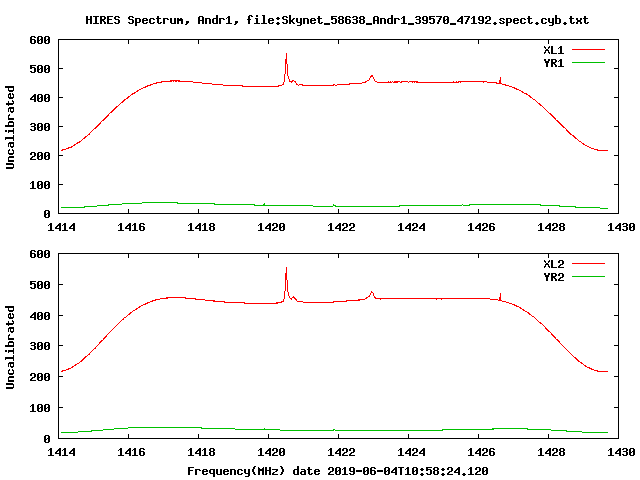Viewport: 640px width, 480px height.
Task: Select the small bump near 1423 MHz in top plot
Action: click(372, 76)
